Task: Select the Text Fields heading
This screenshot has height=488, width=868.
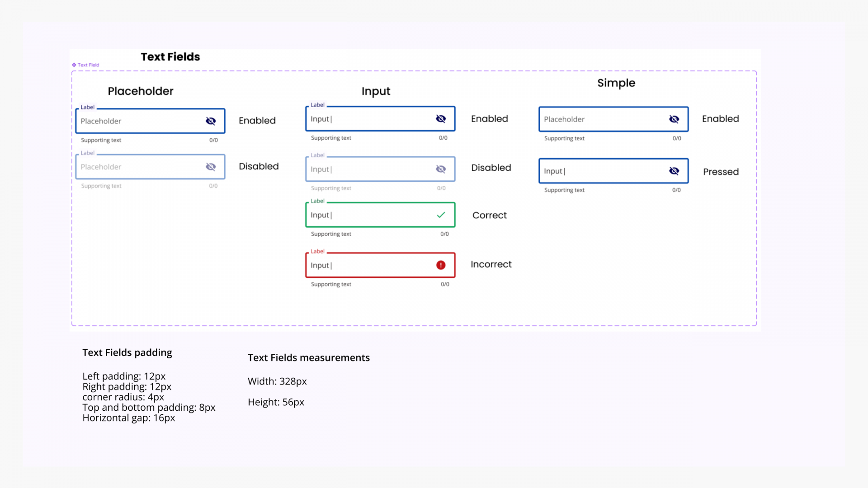Action: tap(170, 57)
